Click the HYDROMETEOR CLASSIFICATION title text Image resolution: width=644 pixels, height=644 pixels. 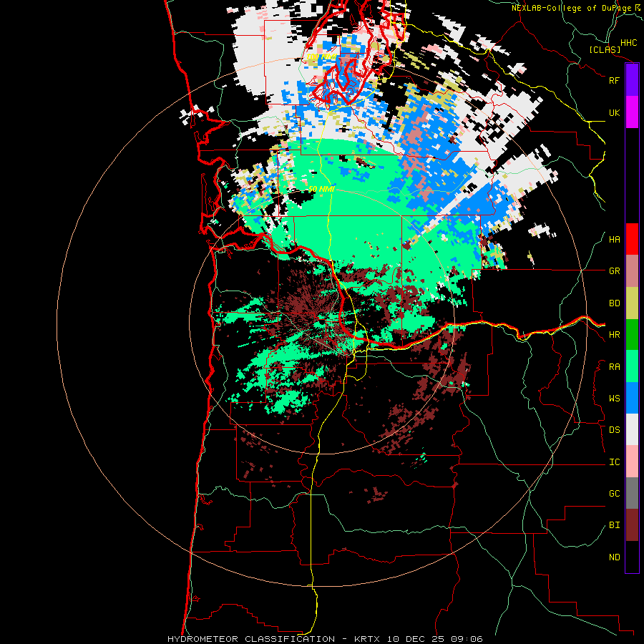pyautogui.click(x=251, y=639)
